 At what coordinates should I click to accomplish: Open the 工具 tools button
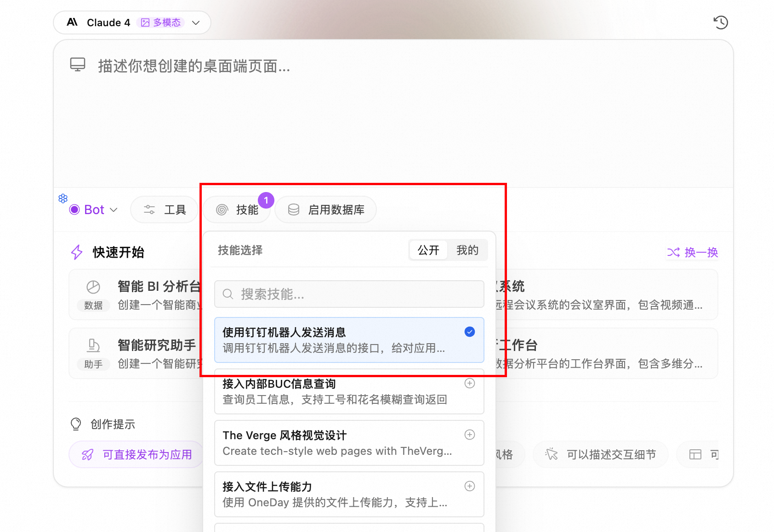click(x=165, y=209)
